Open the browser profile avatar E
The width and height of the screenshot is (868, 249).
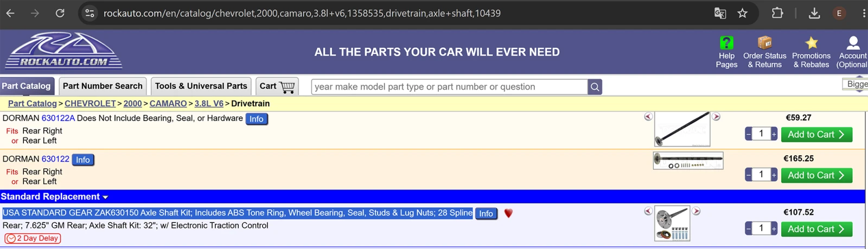(x=839, y=13)
